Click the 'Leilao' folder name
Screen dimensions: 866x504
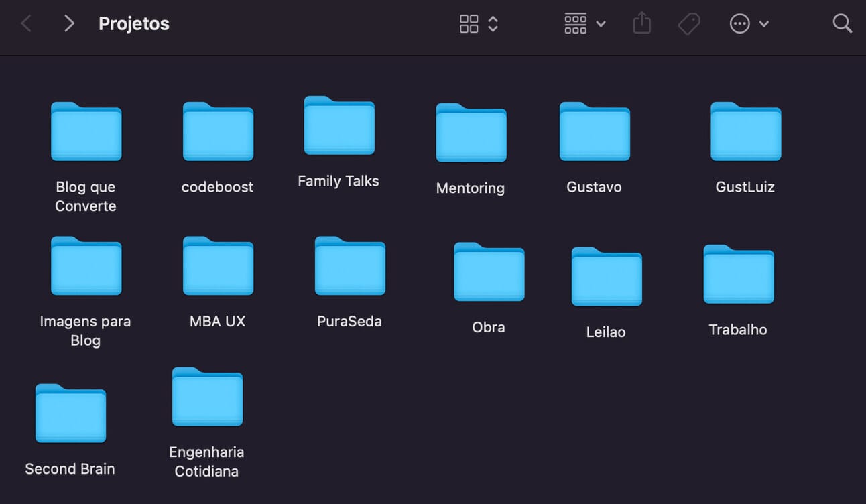point(606,332)
